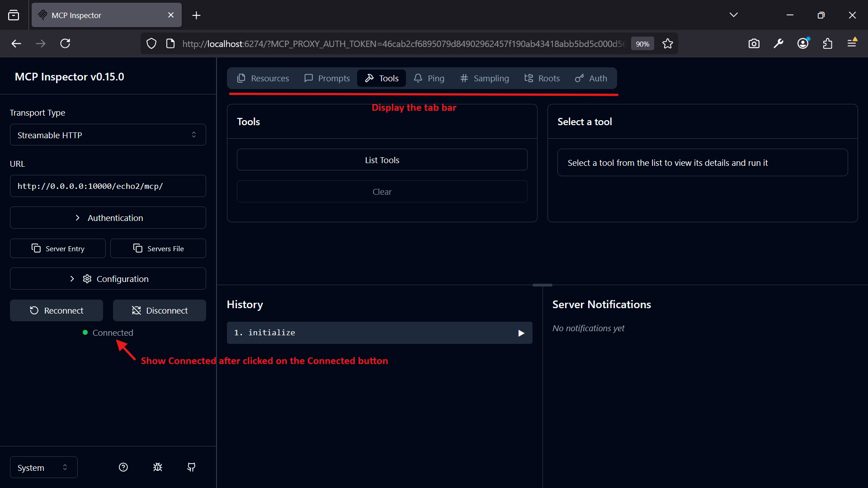Click the localhost address bar URL
Image resolution: width=868 pixels, height=488 pixels.
[404, 44]
